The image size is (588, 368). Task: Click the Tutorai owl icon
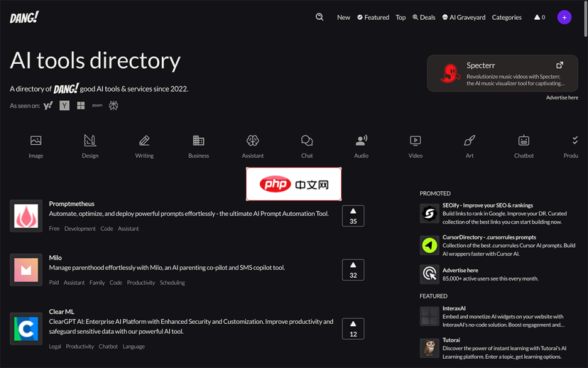(429, 348)
